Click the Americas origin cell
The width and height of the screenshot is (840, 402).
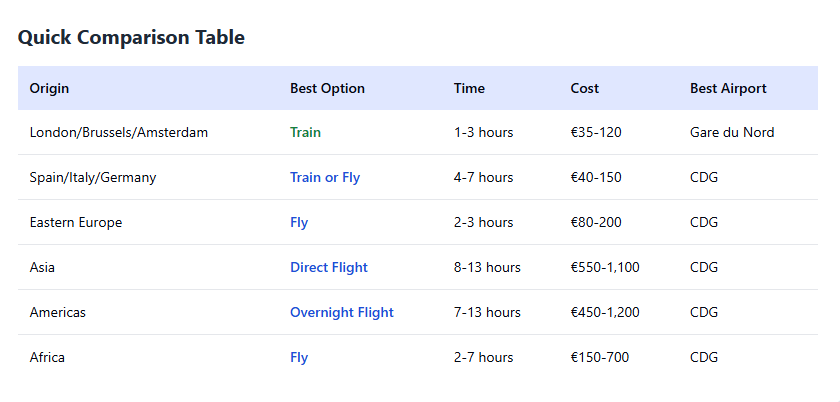[x=58, y=312]
